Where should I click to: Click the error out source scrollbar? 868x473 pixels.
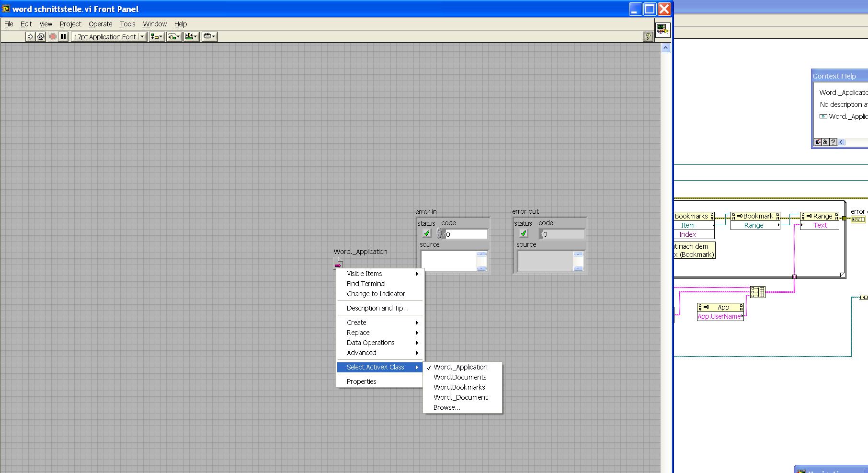click(579, 261)
